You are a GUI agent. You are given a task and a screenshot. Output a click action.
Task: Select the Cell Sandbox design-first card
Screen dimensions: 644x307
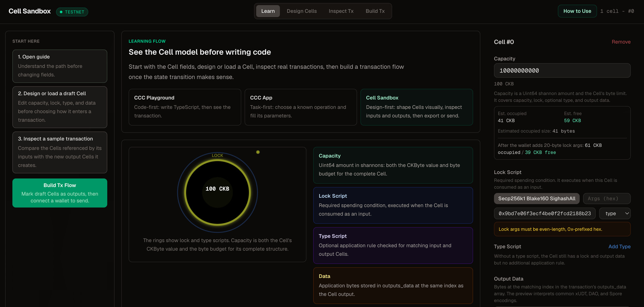pyautogui.click(x=417, y=107)
